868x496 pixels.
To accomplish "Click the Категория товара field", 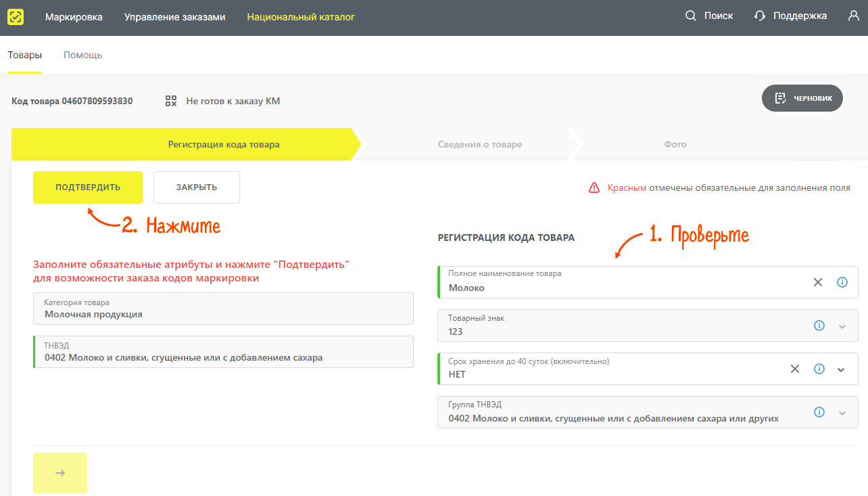I will (x=223, y=309).
